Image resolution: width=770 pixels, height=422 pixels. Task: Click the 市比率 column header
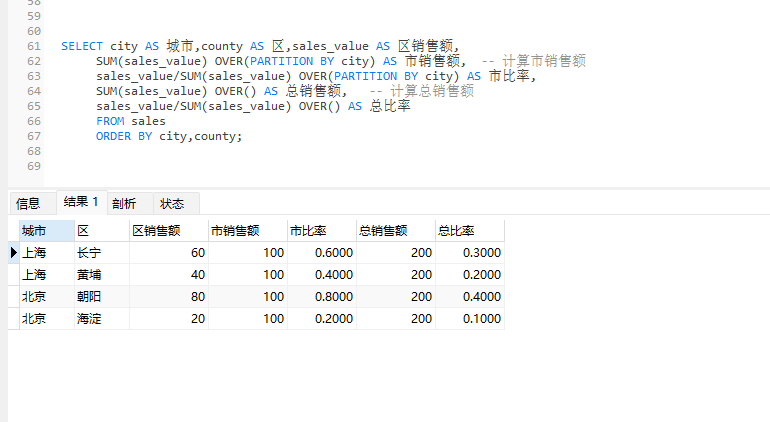pos(322,231)
